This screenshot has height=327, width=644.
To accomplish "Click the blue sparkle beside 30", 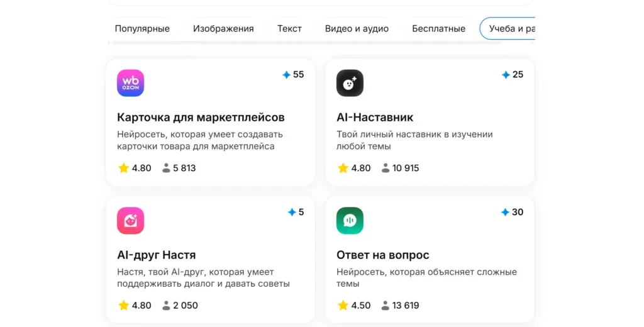I will pyautogui.click(x=505, y=213).
